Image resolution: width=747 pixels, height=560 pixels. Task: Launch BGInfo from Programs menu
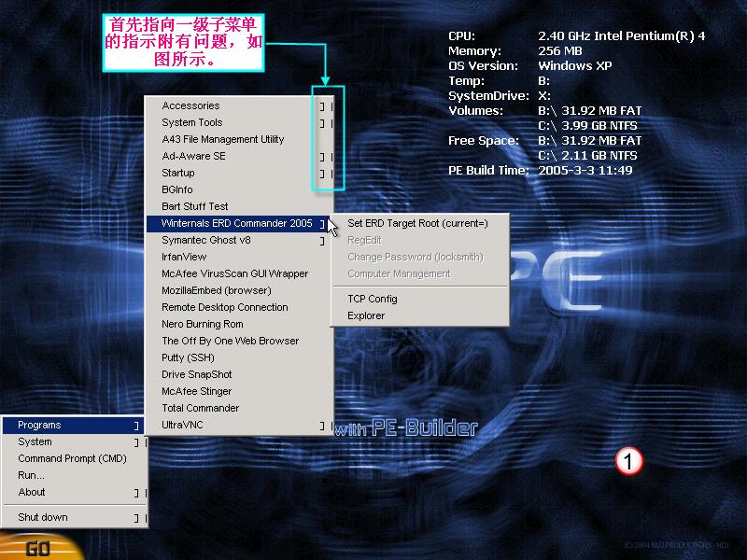(x=239, y=189)
